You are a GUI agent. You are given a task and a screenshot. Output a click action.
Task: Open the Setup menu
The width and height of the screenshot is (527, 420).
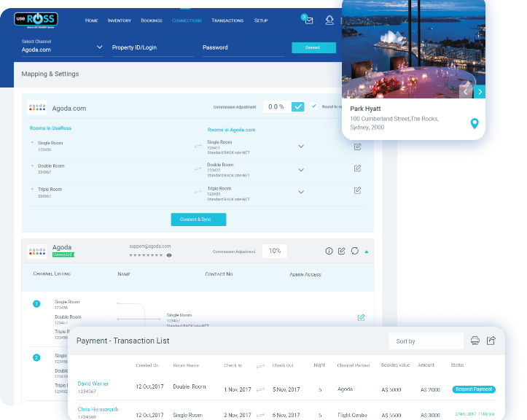[261, 20]
